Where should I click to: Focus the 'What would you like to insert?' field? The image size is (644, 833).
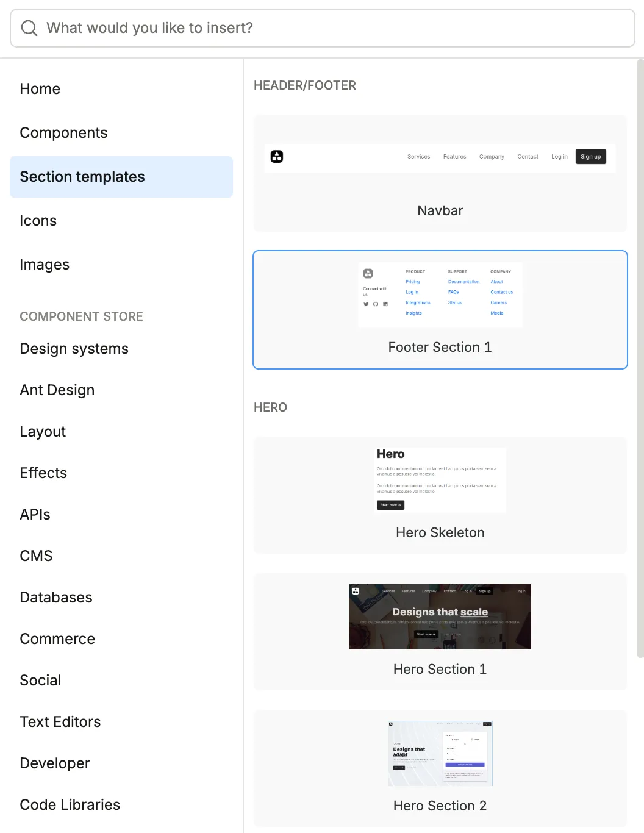323,28
